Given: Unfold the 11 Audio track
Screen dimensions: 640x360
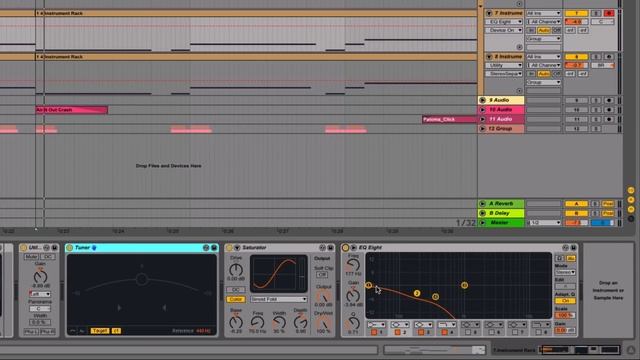Looking at the screenshot, I should click(x=482, y=119).
